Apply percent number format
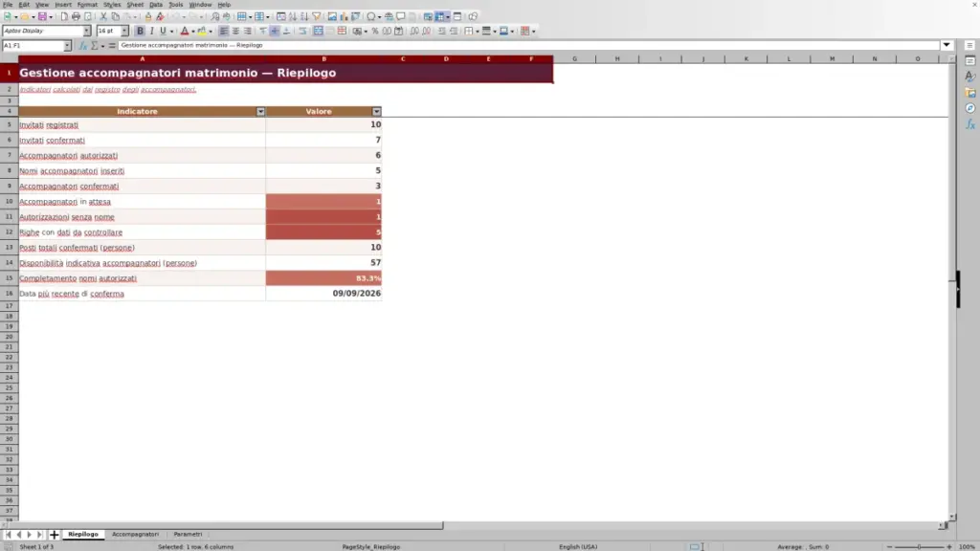 point(375,32)
